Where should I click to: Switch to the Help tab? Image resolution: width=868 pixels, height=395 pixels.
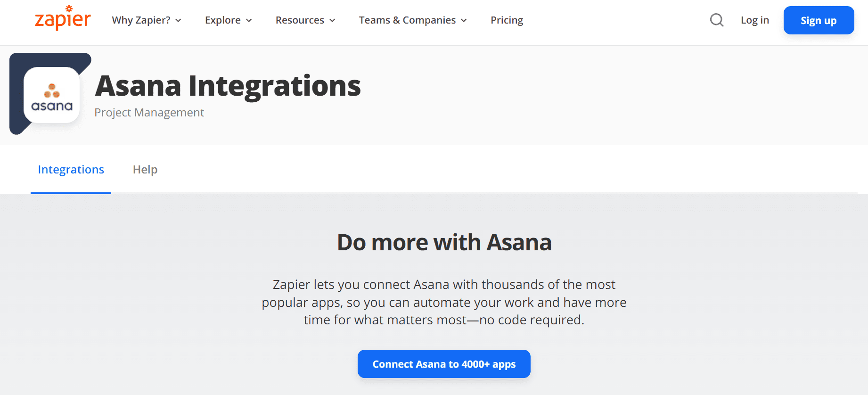[x=145, y=170]
